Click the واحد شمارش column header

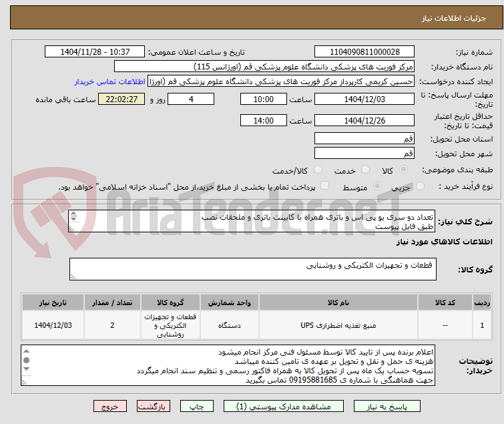[229, 302]
